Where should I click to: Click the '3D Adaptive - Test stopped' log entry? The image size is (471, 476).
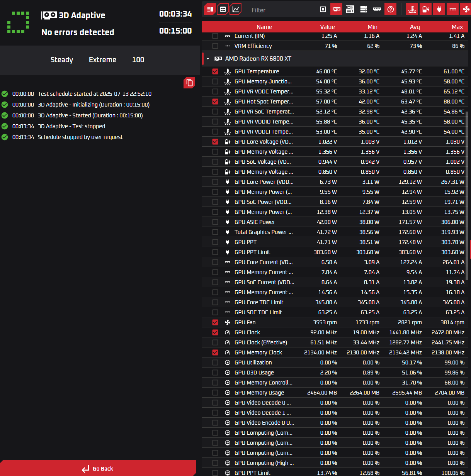pos(71,126)
